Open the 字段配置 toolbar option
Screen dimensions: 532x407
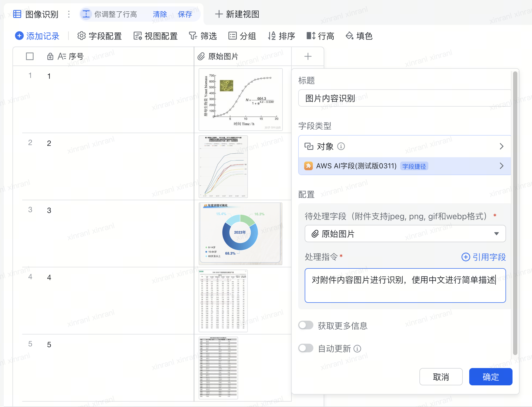click(99, 36)
